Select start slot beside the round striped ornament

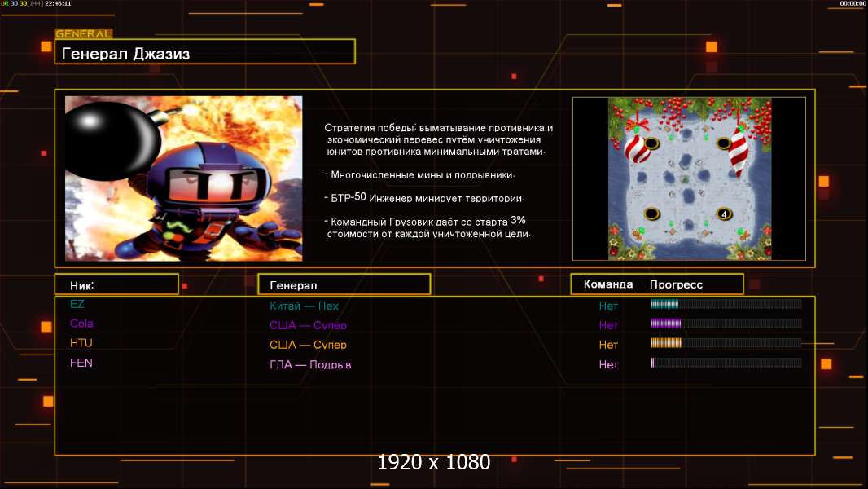coord(651,144)
